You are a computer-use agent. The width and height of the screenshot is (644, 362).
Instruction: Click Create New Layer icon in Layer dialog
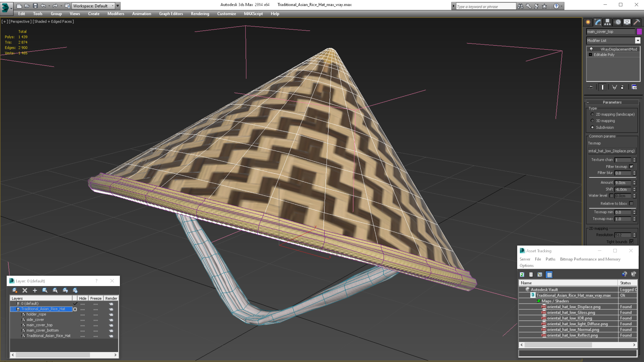15,290
